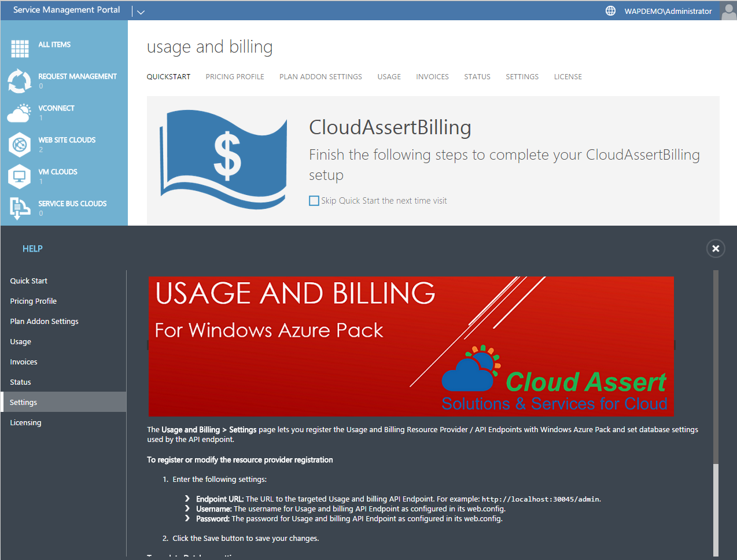The height and width of the screenshot is (560, 737).
Task: Click the example URL http://localhost:30045/admin
Action: pyautogui.click(x=541, y=499)
